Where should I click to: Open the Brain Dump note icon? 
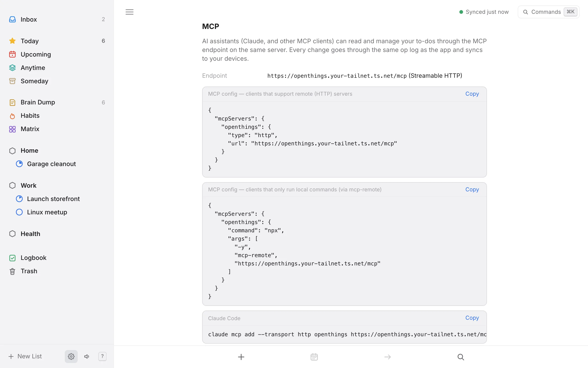[x=12, y=103]
